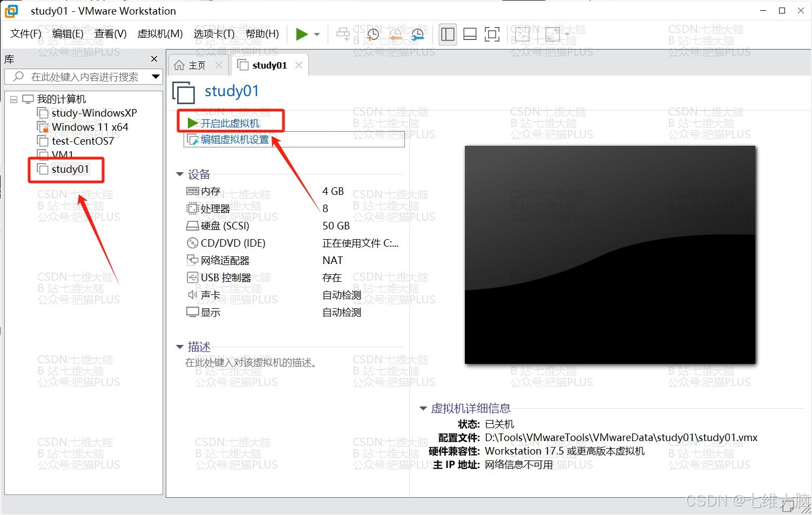Open the stretch display dropdown arrow

[x=567, y=35]
